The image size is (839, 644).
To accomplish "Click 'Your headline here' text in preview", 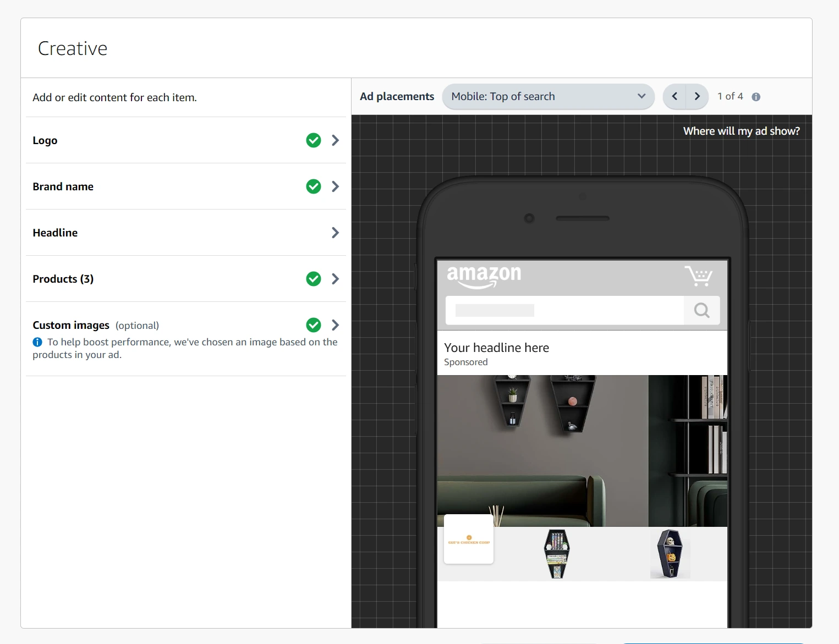I will (x=496, y=348).
